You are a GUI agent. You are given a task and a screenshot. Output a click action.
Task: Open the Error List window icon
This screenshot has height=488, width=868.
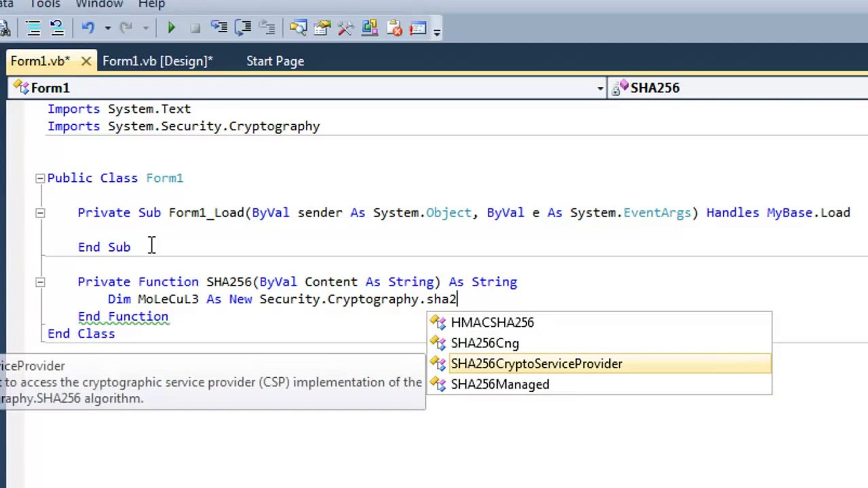coord(418,28)
